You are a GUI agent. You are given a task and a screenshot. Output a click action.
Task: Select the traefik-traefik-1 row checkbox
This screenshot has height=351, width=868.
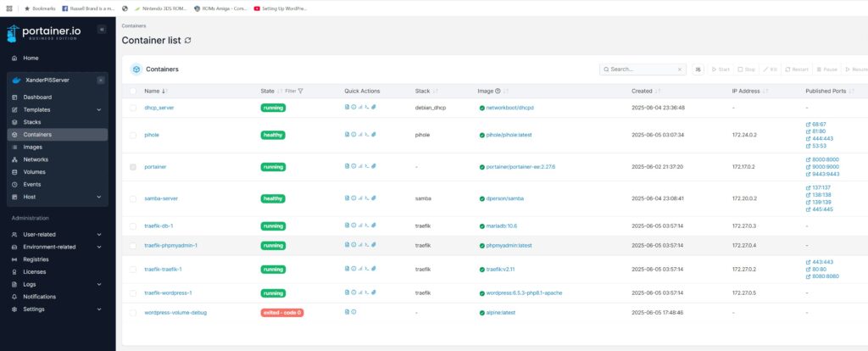tap(133, 269)
